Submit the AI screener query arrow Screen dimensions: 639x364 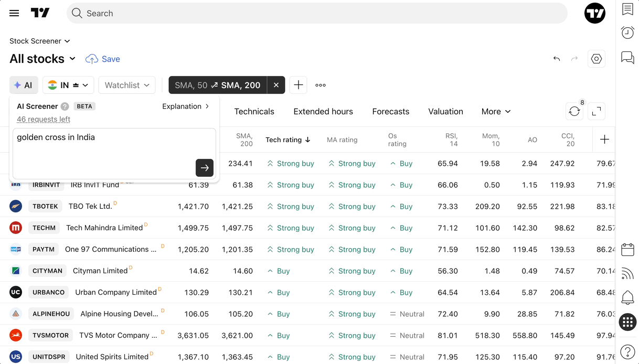tap(205, 168)
